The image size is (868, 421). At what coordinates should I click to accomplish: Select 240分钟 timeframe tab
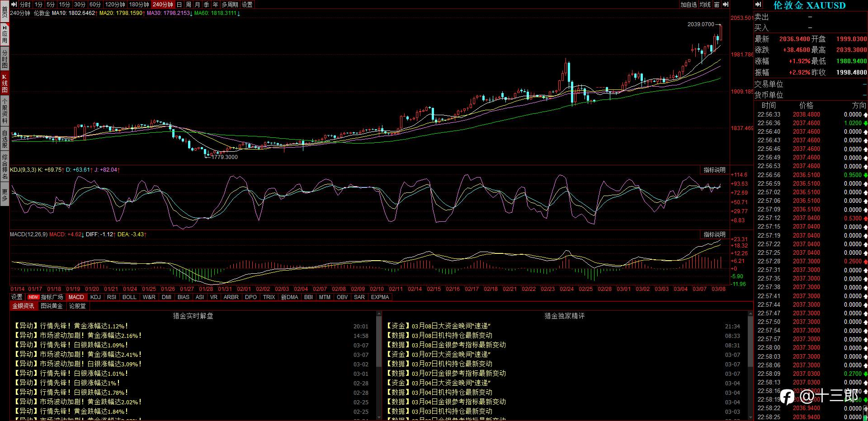163,5
